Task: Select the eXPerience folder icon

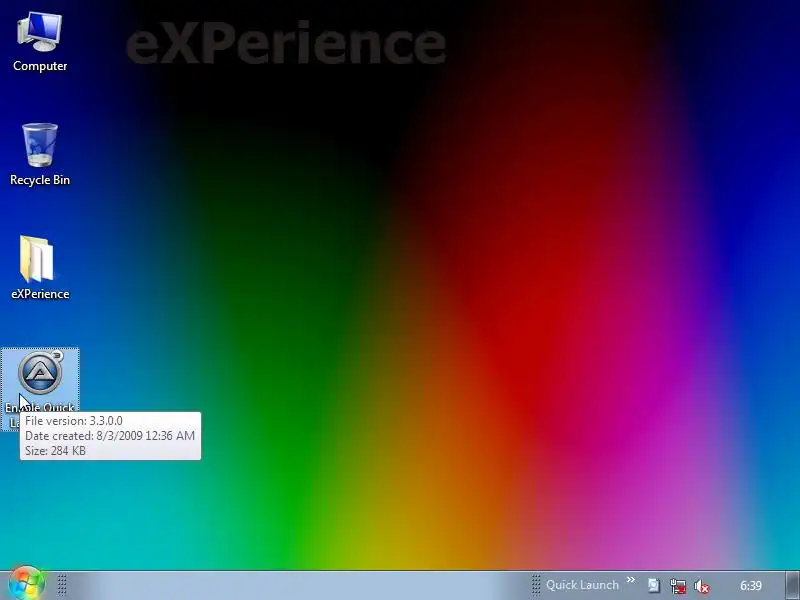Action: point(40,267)
